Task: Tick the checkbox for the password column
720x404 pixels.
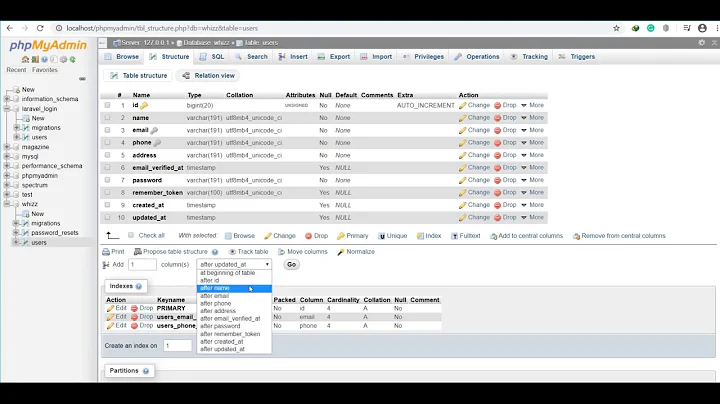Action: [x=107, y=180]
